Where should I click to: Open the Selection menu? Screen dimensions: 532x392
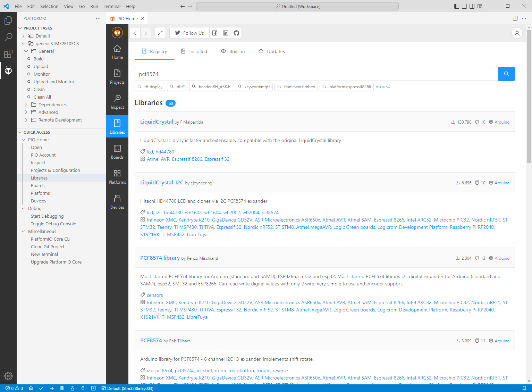[x=49, y=6]
